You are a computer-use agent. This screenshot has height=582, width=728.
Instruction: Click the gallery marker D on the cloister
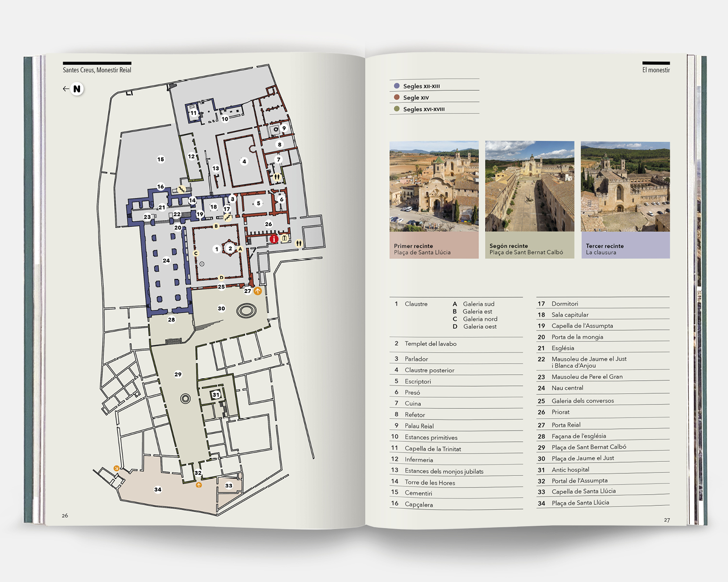point(221,278)
